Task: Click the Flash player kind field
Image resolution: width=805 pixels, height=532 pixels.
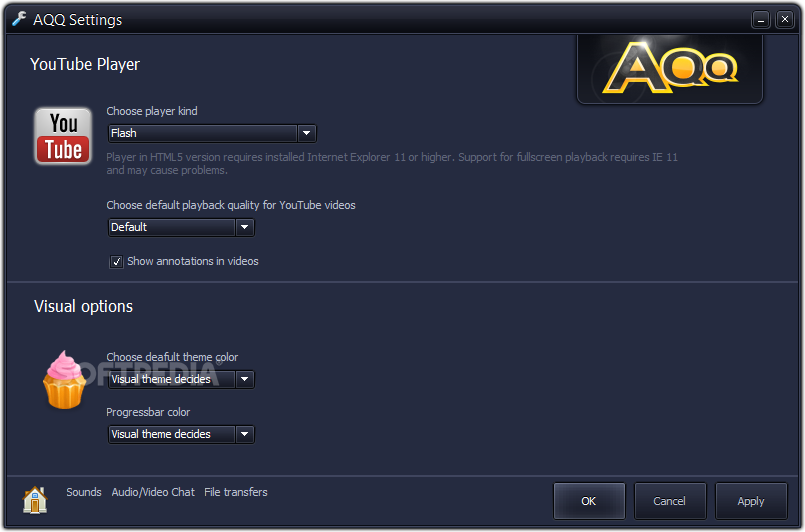Action: [203, 134]
